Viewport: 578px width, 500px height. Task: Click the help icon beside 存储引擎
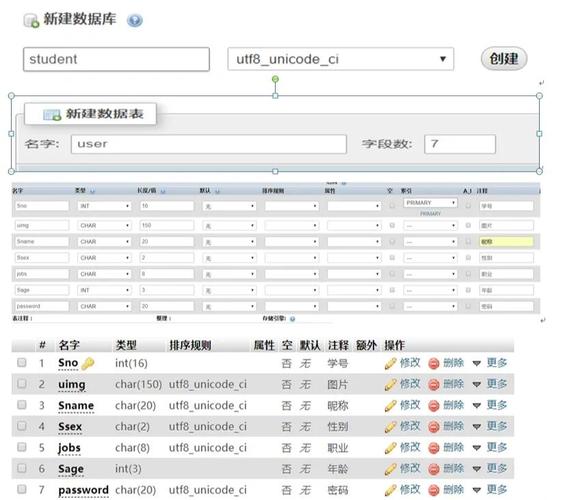click(292, 319)
